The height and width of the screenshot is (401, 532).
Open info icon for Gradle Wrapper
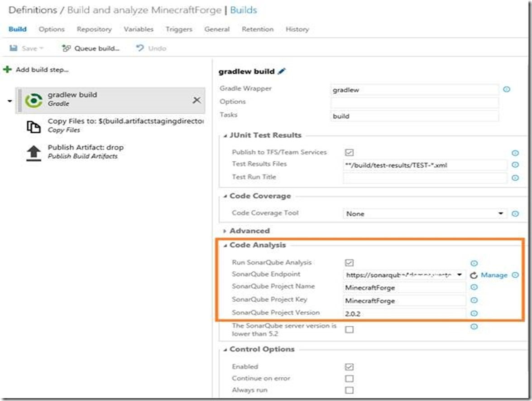pos(507,89)
